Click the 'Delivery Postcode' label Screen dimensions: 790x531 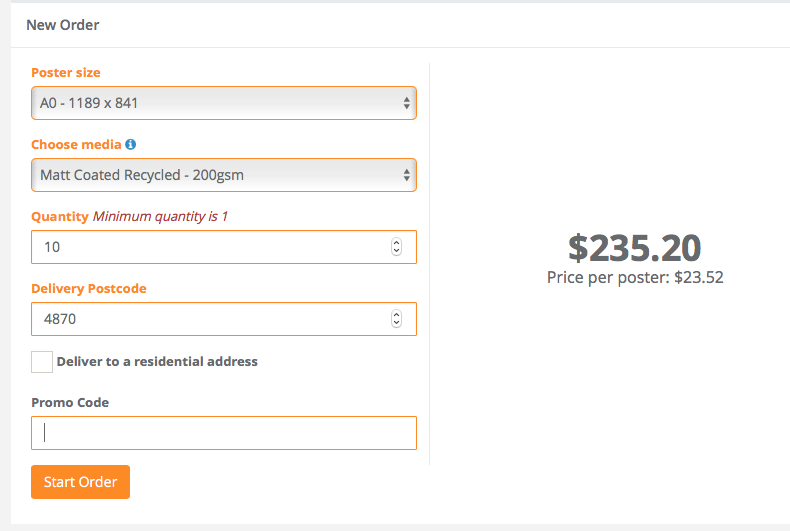[89, 289]
